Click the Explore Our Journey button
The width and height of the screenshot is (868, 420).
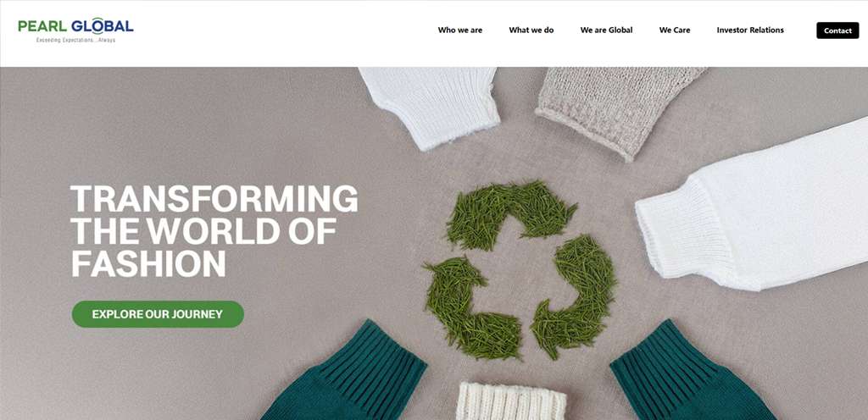158,314
